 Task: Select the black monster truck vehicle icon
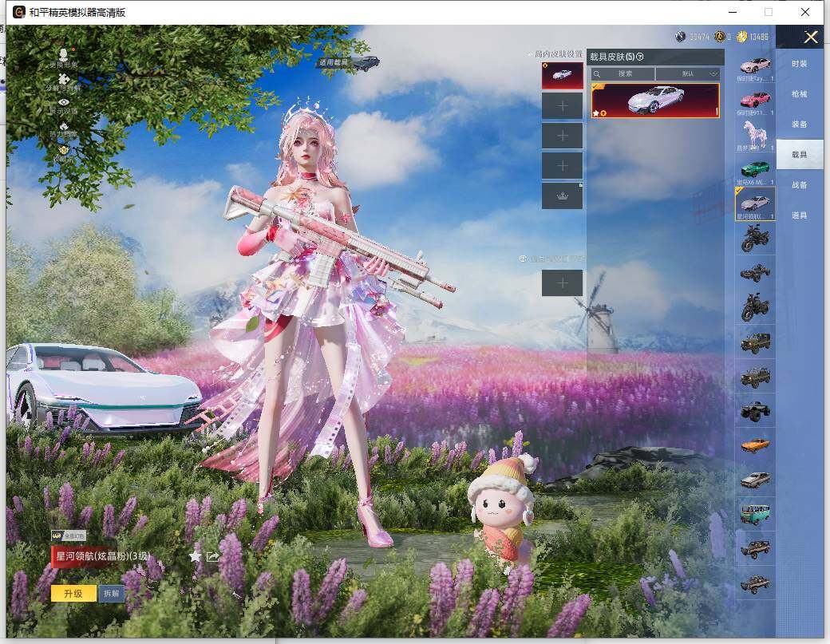(x=755, y=411)
